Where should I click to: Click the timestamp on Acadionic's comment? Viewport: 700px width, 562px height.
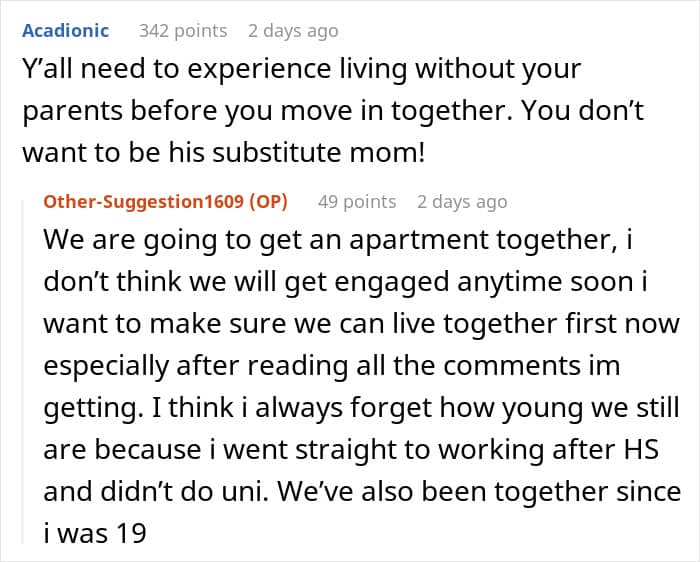pos(293,30)
